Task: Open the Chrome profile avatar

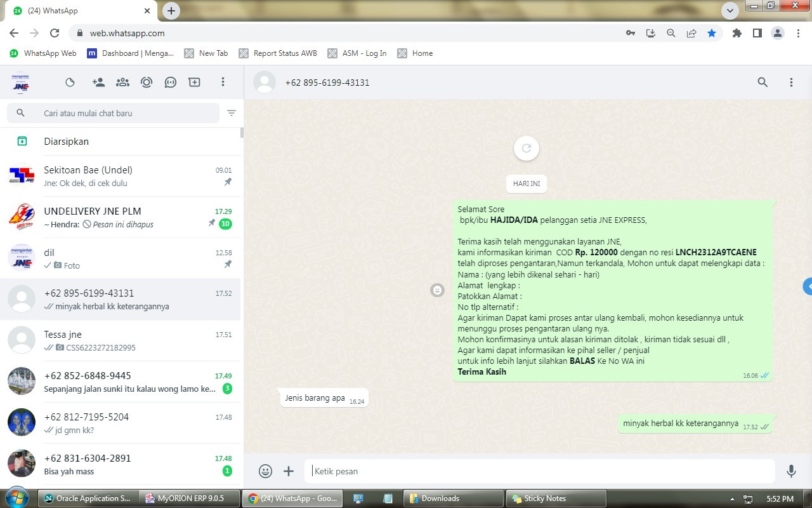Action: (x=778, y=33)
